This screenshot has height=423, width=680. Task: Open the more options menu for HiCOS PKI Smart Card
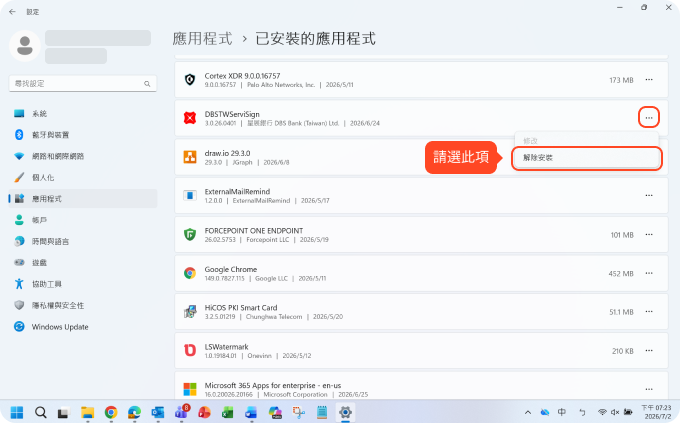click(649, 312)
